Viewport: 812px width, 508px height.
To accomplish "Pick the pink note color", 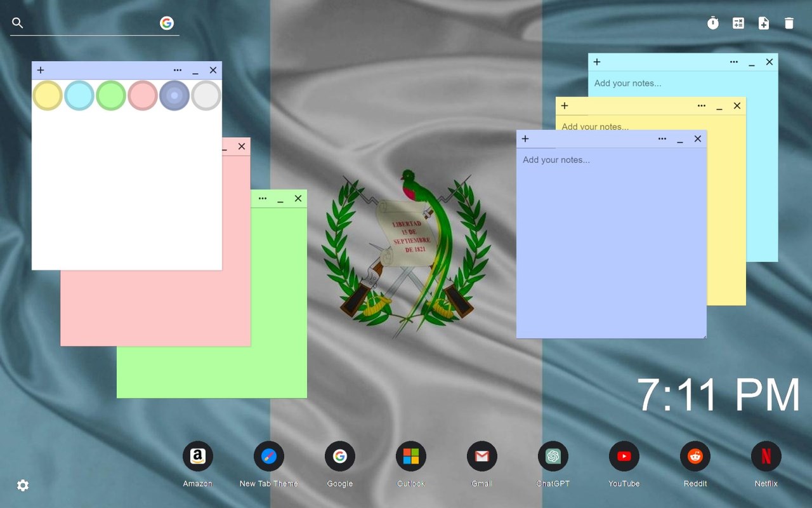I will [x=143, y=95].
